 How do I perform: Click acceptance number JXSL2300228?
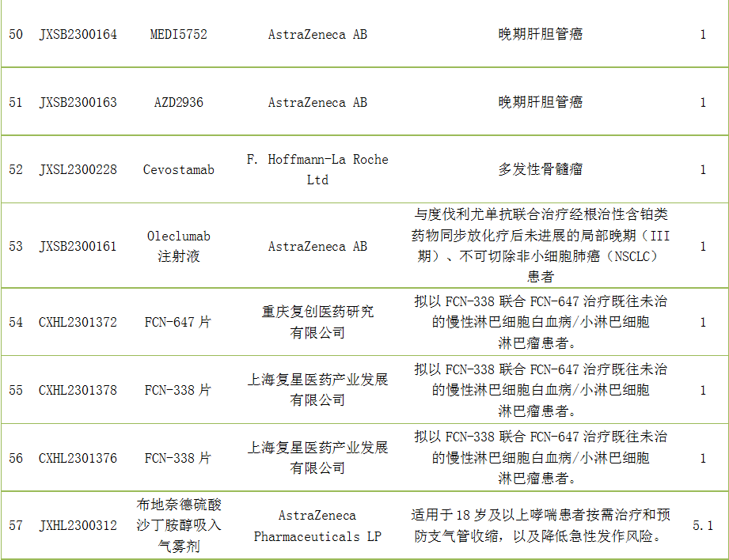tap(78, 169)
